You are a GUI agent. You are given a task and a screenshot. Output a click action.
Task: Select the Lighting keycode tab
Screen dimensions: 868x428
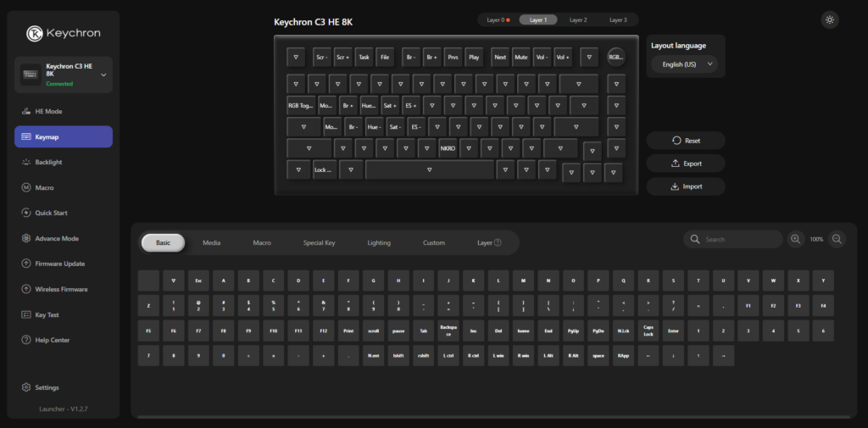[x=379, y=242]
